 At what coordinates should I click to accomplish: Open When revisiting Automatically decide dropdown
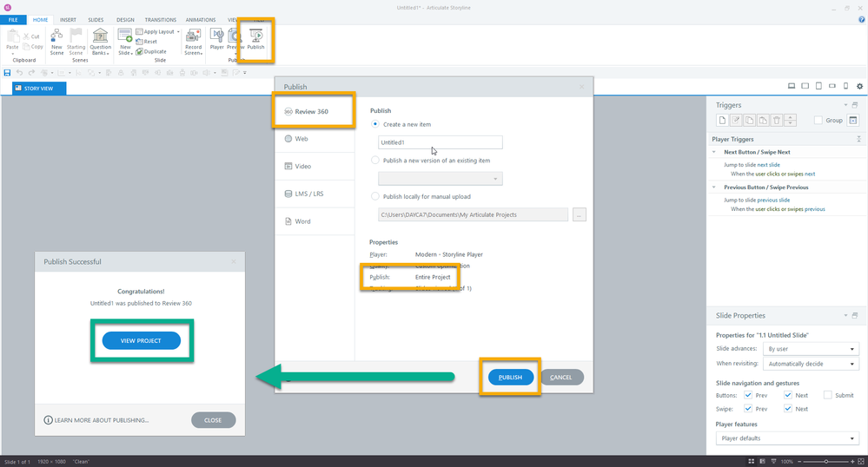point(811,364)
